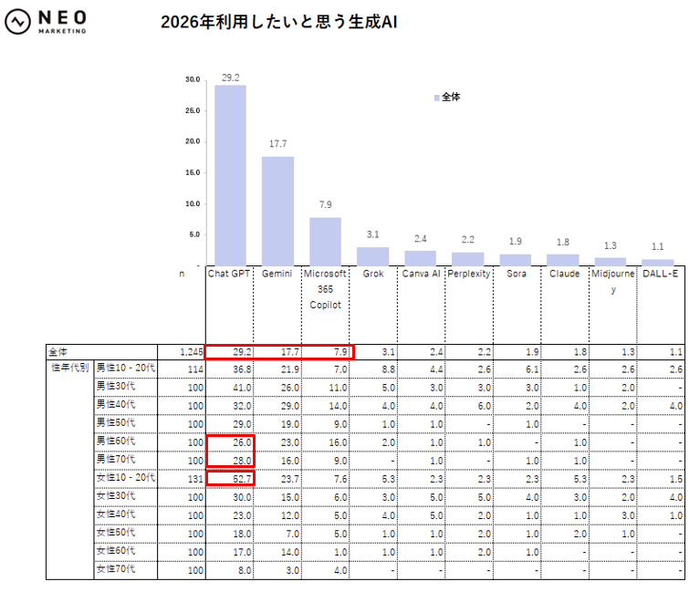Click the Grok column header

point(373,274)
